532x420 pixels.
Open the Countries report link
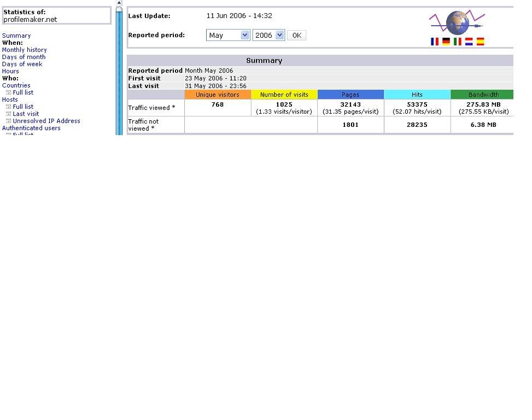coord(16,85)
